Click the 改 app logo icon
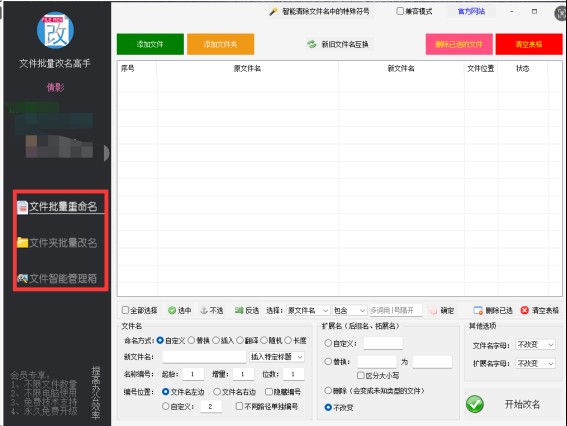This screenshot has height=426, width=567. pos(56,30)
